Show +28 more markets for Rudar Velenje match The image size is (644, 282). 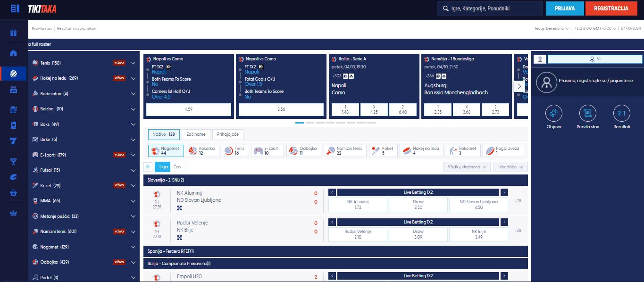tap(518, 231)
